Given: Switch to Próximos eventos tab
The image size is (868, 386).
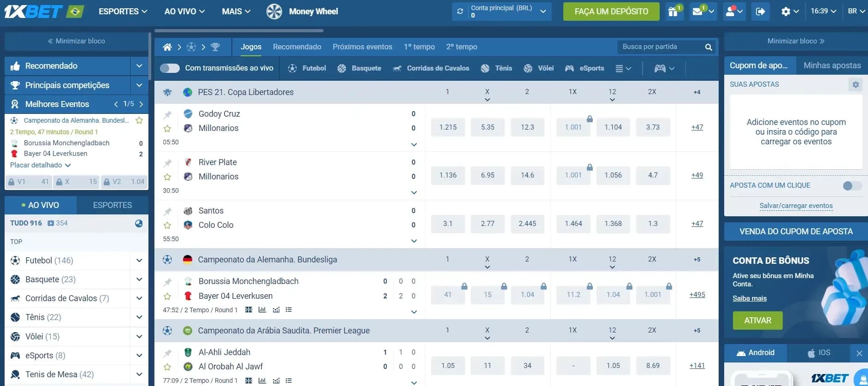Looking at the screenshot, I should point(362,47).
